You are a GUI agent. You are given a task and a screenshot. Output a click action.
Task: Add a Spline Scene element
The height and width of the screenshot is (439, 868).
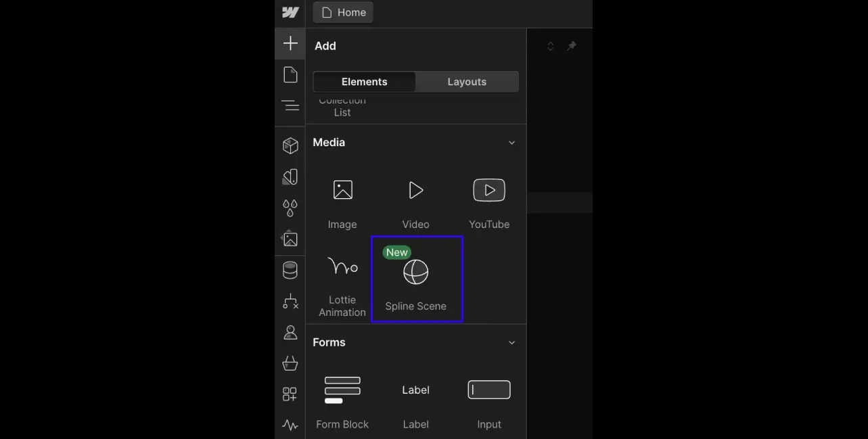[x=416, y=277]
